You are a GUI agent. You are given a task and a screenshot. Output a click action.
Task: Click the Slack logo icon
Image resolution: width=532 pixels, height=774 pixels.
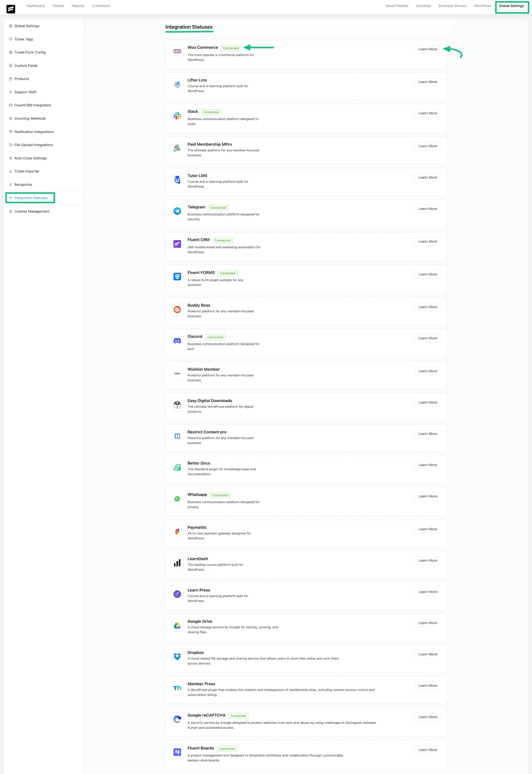[x=177, y=115]
